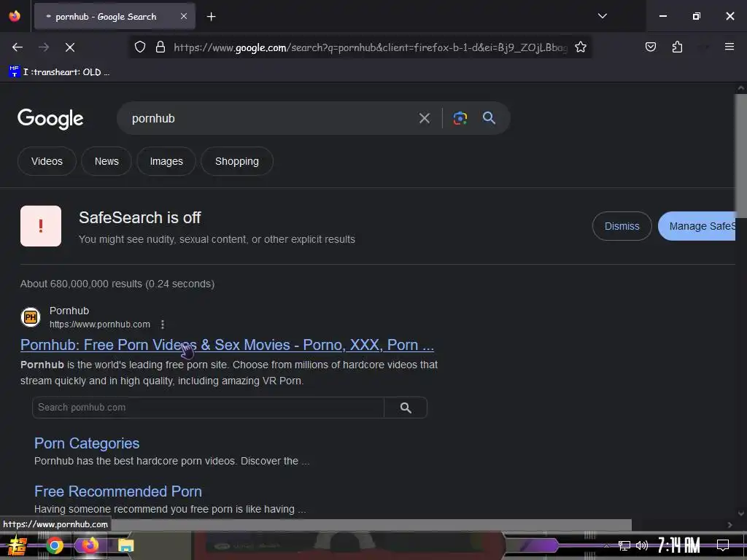Viewport: 747px width, 560px height.
Task: Switch to Shopping results
Action: pyautogui.click(x=237, y=161)
